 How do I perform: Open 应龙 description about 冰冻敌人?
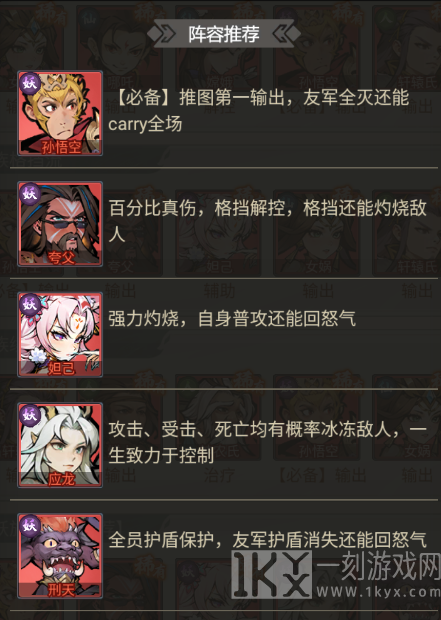(x=268, y=443)
